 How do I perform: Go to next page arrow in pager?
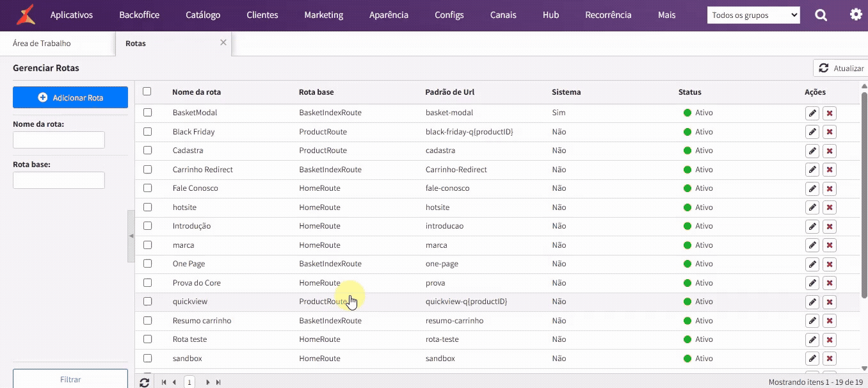[207, 382]
